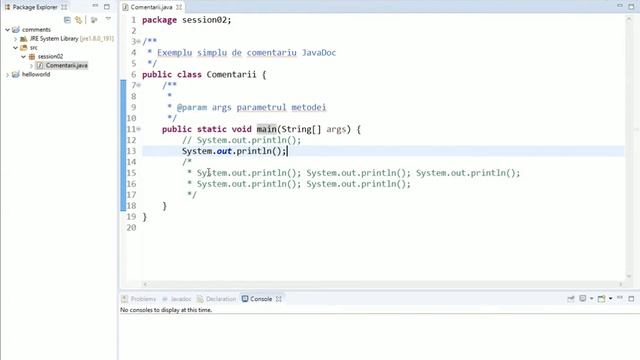Minimize the Console panel
Viewport: 640px width, 360px height.
(620, 298)
